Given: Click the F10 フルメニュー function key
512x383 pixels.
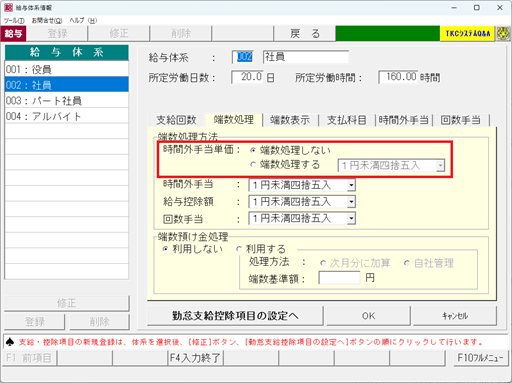Looking at the screenshot, I should click(480, 358).
